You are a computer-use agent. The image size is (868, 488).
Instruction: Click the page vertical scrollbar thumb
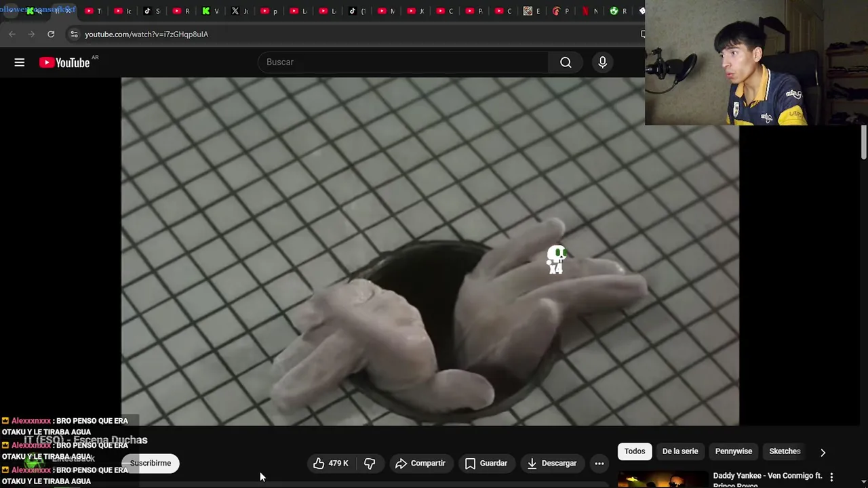[x=864, y=142]
